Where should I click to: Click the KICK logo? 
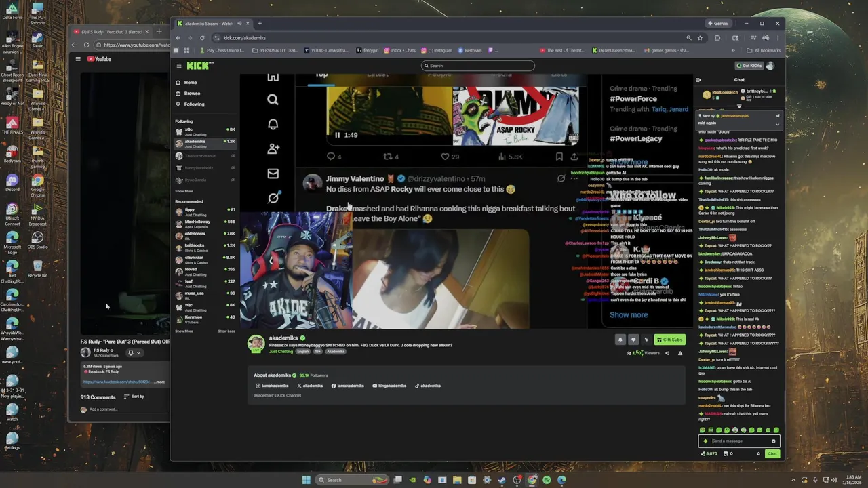click(200, 66)
